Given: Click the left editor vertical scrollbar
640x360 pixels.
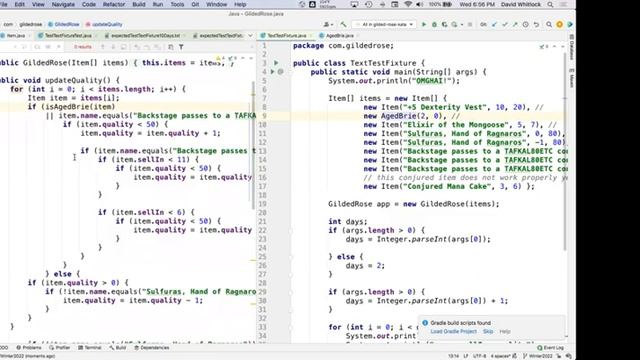Looking at the screenshot, I should tap(253, 145).
